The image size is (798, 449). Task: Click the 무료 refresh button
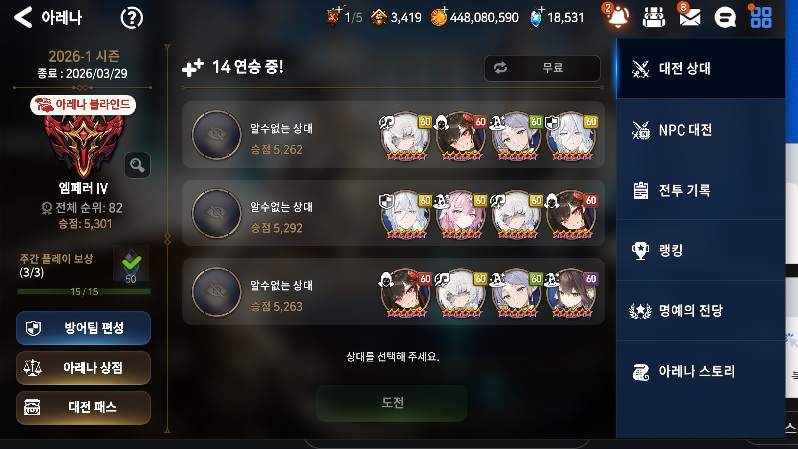click(543, 68)
